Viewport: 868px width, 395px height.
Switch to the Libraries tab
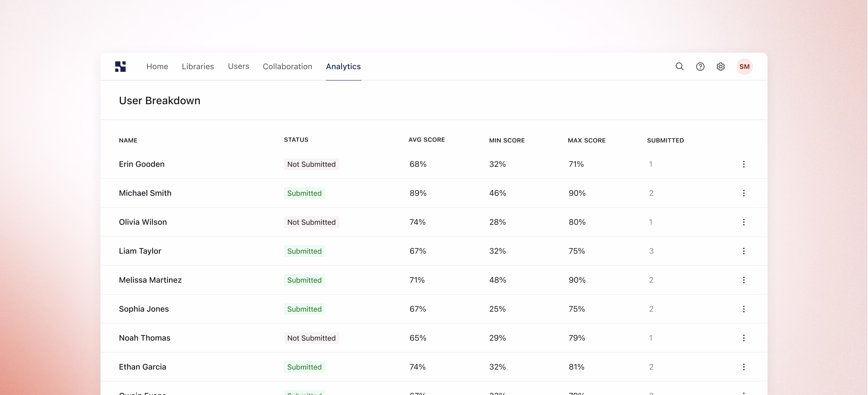point(198,66)
